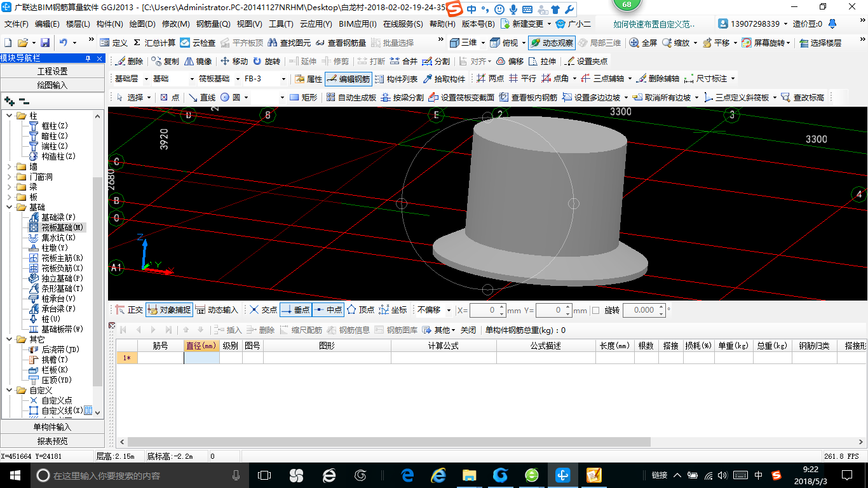Click 关闭 in the rebar toolbar
Screen dimensions: 868x488
(x=468, y=330)
